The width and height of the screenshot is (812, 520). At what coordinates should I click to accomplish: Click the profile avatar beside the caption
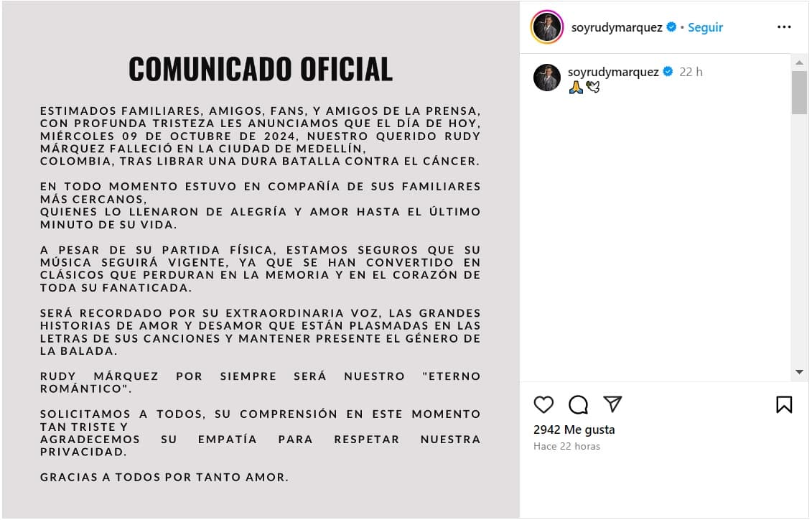coord(547,75)
